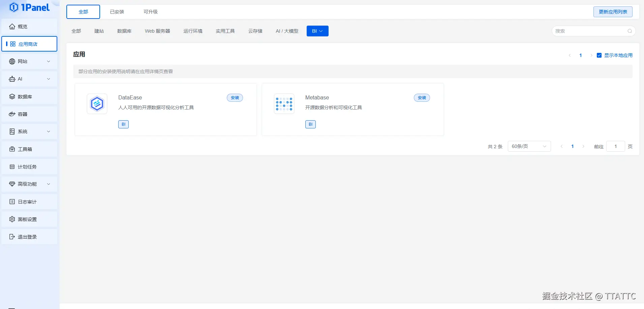Click page 1 in top pager

pyautogui.click(x=581, y=55)
